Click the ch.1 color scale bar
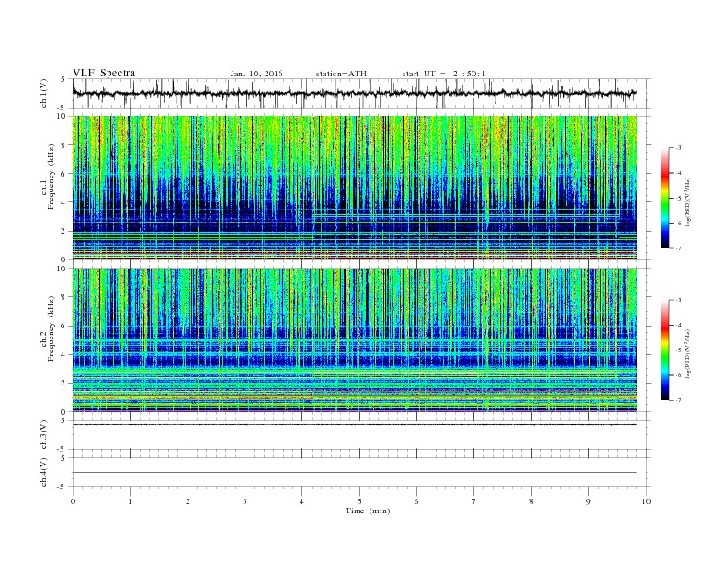Image resolution: width=728 pixels, height=563 pixels. pyautogui.click(x=665, y=198)
